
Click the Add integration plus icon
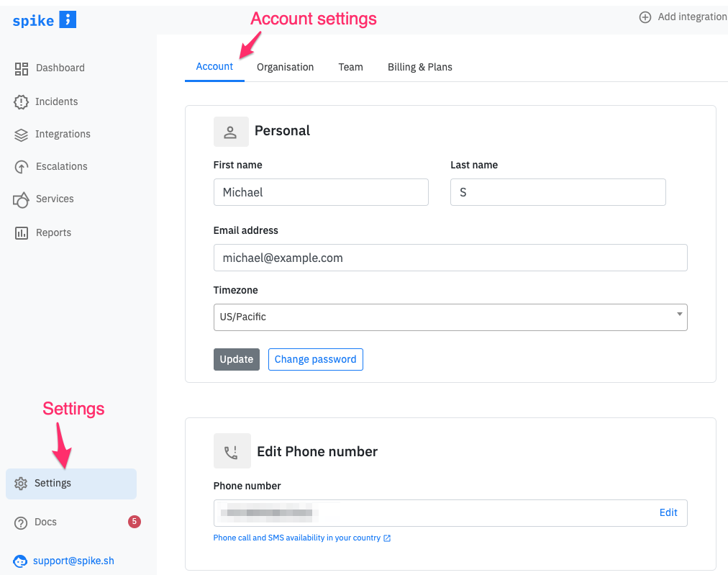click(x=645, y=17)
